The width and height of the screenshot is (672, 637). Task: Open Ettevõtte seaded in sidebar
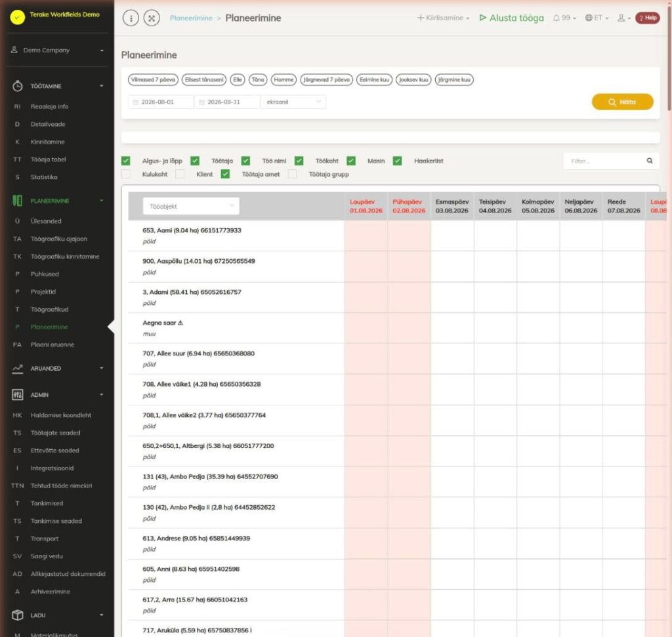55,451
